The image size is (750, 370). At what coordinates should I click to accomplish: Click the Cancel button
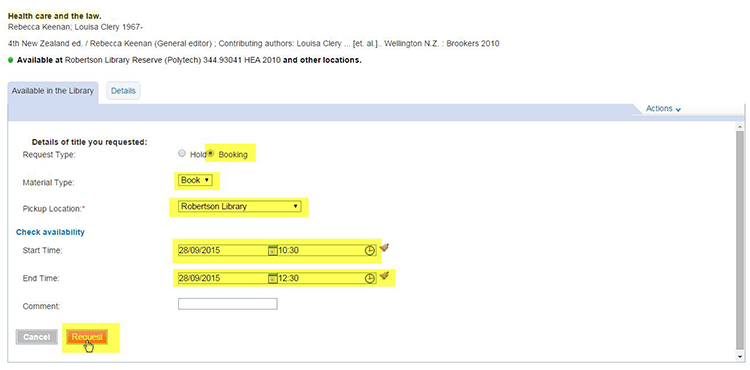37,337
